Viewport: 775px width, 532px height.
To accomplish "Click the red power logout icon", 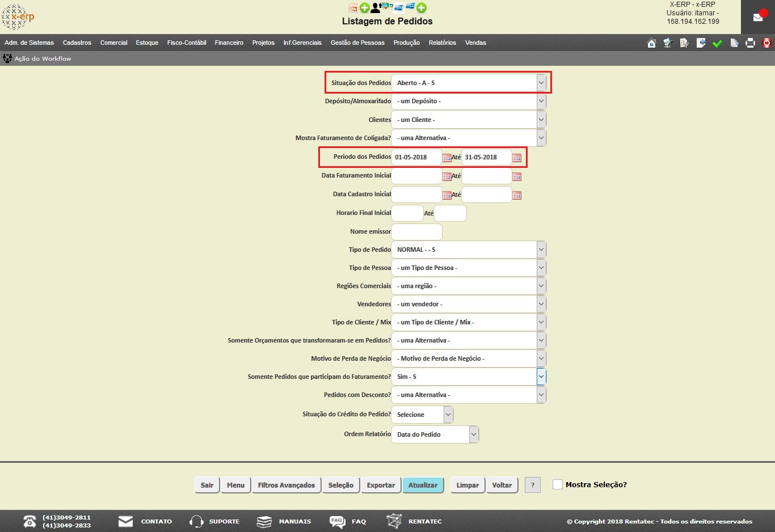I will 766,43.
